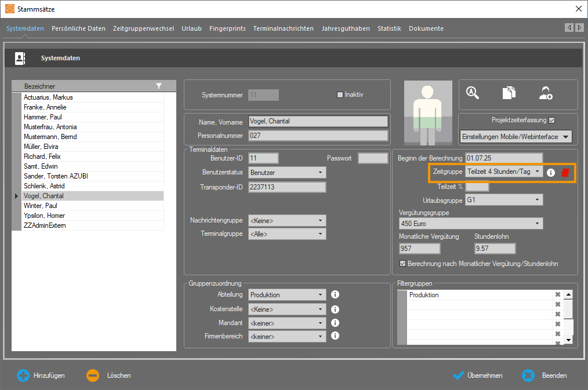Toggle the Inaktiv checkbox
This screenshot has width=588, height=390.
[340, 95]
